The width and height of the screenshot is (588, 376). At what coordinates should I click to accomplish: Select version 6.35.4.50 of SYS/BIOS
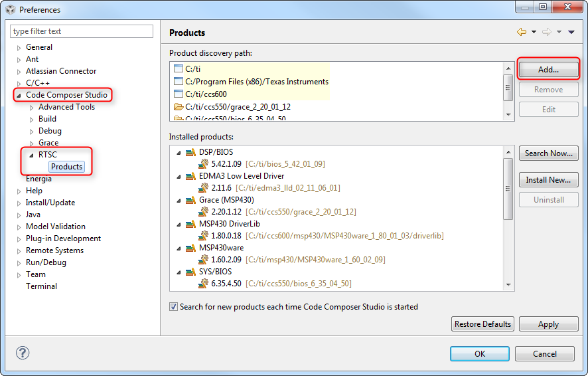click(x=226, y=283)
